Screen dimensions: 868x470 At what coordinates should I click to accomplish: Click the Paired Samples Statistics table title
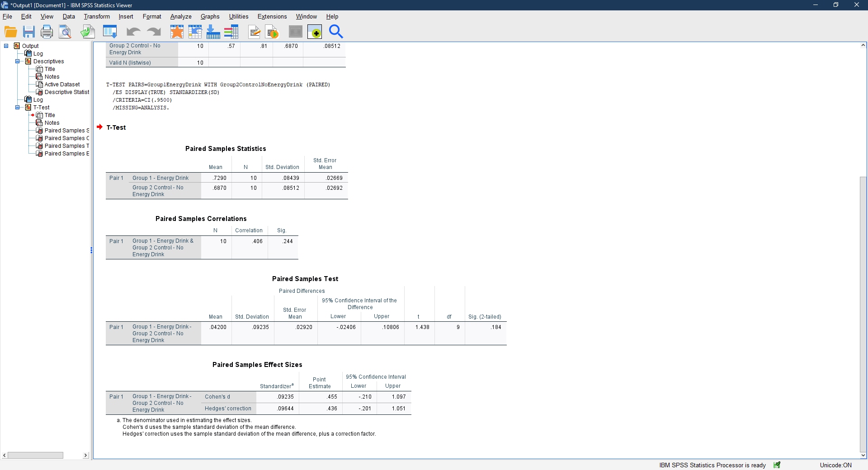[x=226, y=149]
